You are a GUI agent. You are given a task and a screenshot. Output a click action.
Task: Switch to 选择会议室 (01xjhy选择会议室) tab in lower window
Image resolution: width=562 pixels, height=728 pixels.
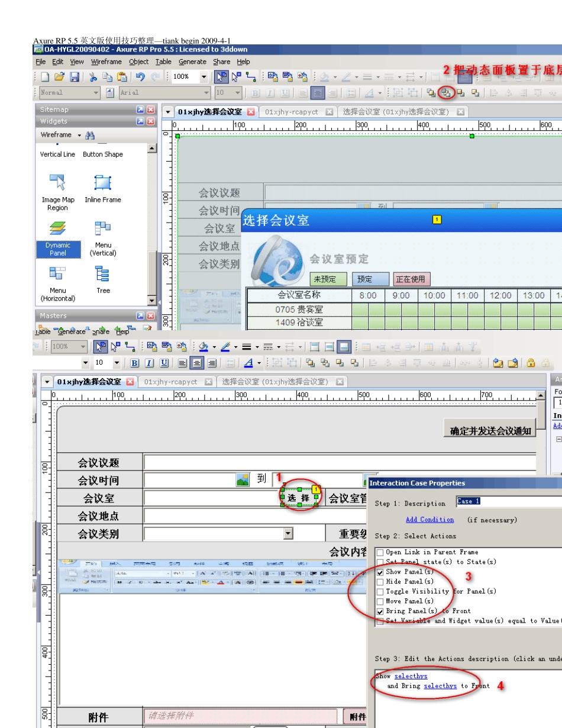(x=275, y=382)
